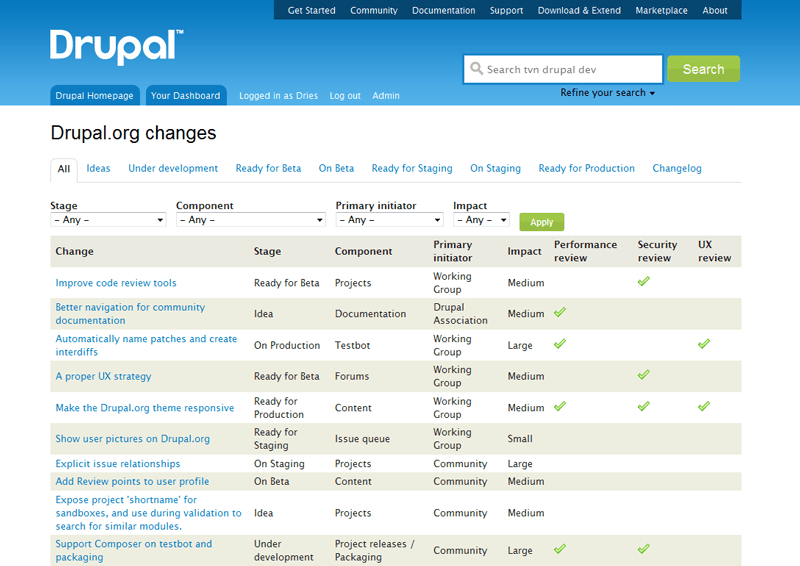Click Security review checkmark for Support Composer row
800x566 pixels.
coord(643,549)
